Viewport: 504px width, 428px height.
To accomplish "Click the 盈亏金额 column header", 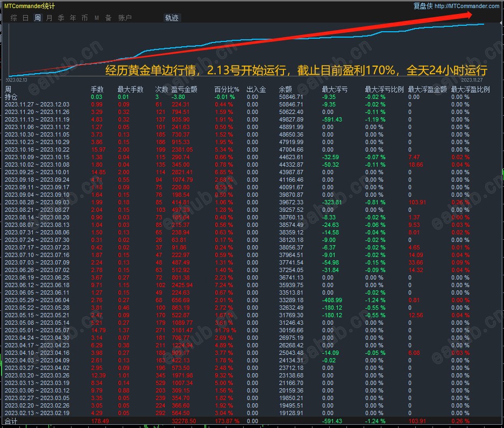I will (x=184, y=89).
